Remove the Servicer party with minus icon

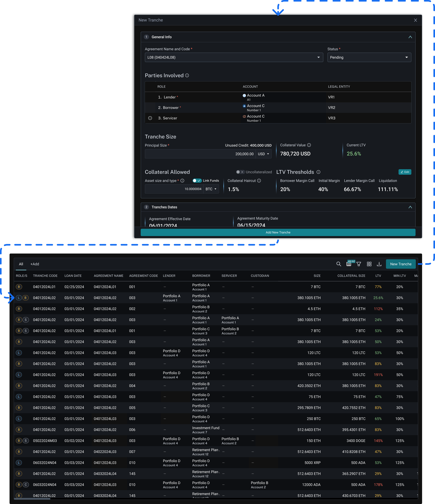[x=150, y=118]
